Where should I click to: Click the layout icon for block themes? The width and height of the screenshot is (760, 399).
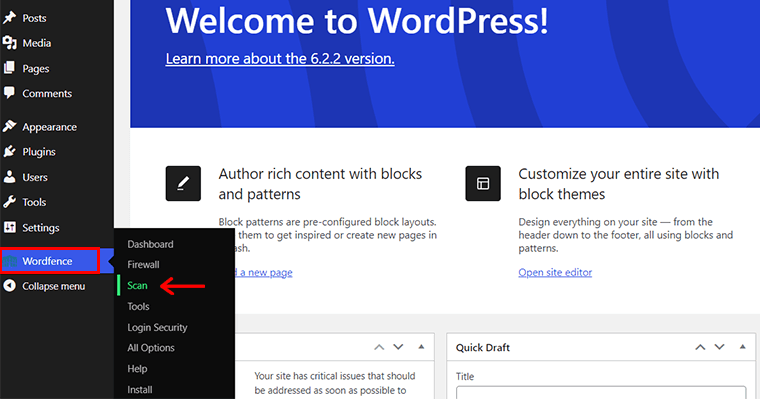pyautogui.click(x=483, y=183)
